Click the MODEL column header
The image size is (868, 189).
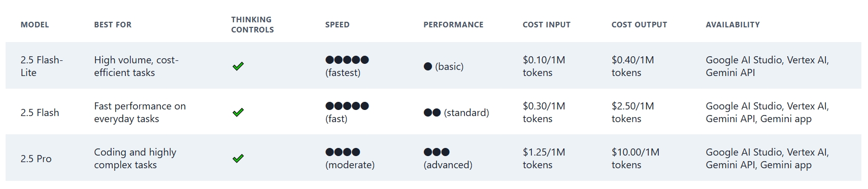pyautogui.click(x=35, y=24)
